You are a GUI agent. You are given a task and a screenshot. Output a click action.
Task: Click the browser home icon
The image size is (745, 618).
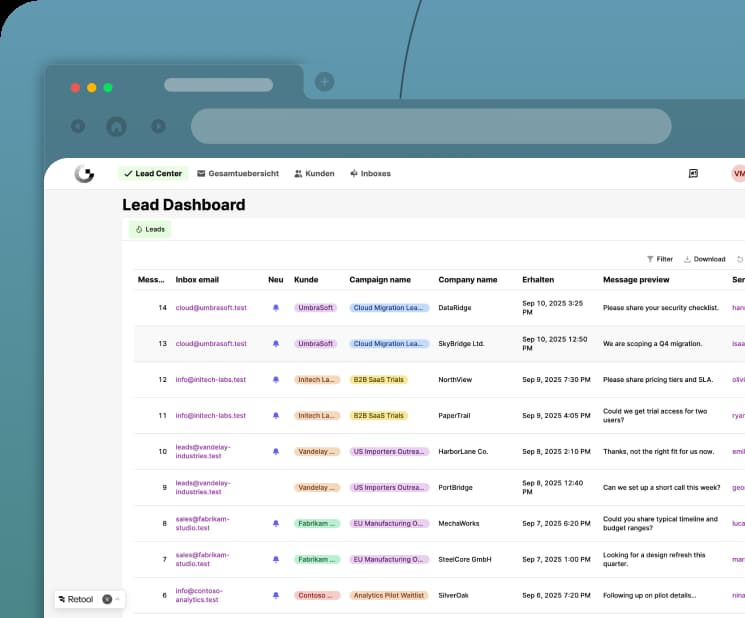[116, 126]
